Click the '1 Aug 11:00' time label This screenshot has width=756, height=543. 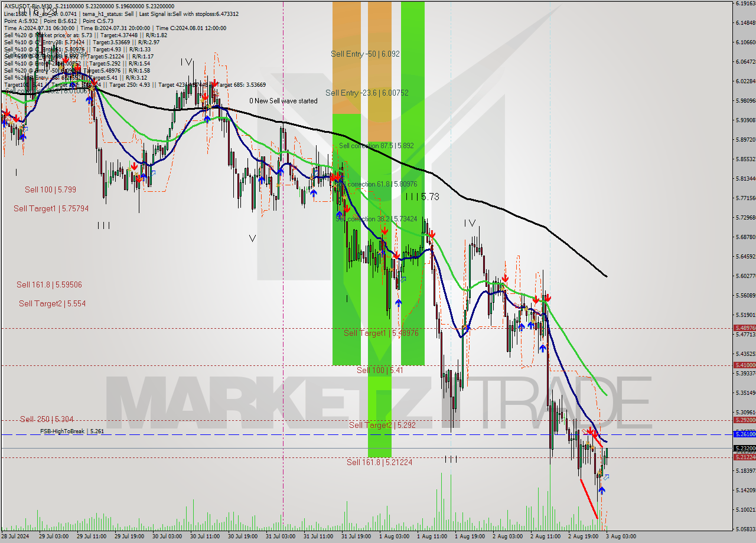click(431, 537)
